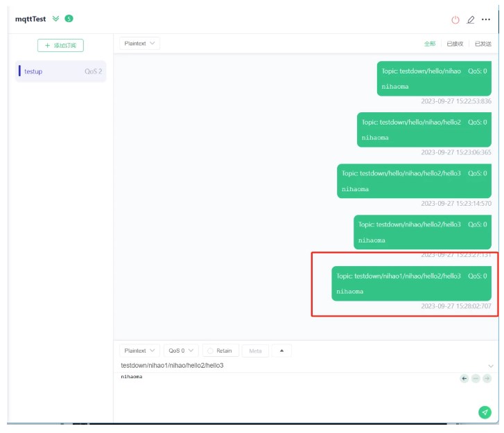This screenshot has width=504, height=433.
Task: Open the Plaintext format dropdown above messages
Action: click(x=139, y=44)
